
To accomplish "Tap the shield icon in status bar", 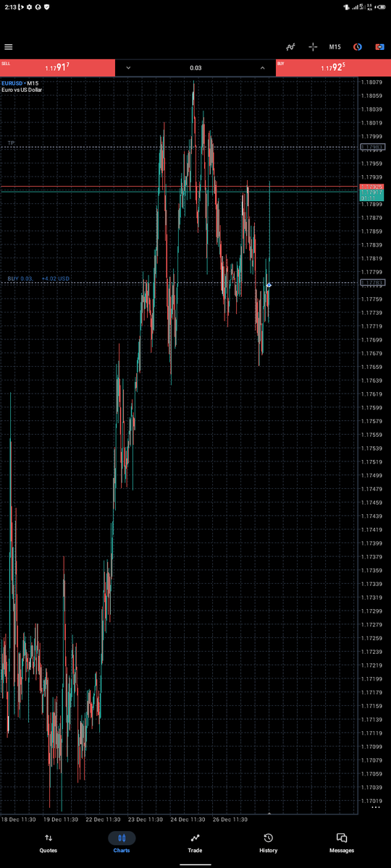I will pos(47,7).
